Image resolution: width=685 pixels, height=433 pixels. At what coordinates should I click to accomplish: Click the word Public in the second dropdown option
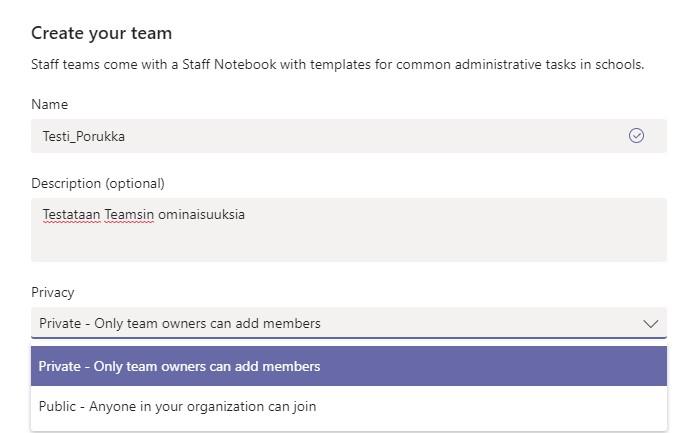(x=57, y=406)
